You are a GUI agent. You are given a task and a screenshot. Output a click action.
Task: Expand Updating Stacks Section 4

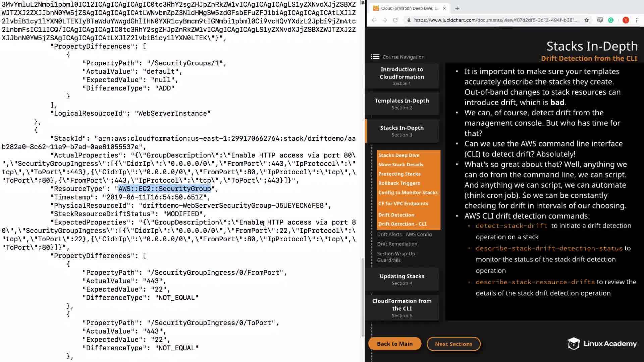point(402,279)
